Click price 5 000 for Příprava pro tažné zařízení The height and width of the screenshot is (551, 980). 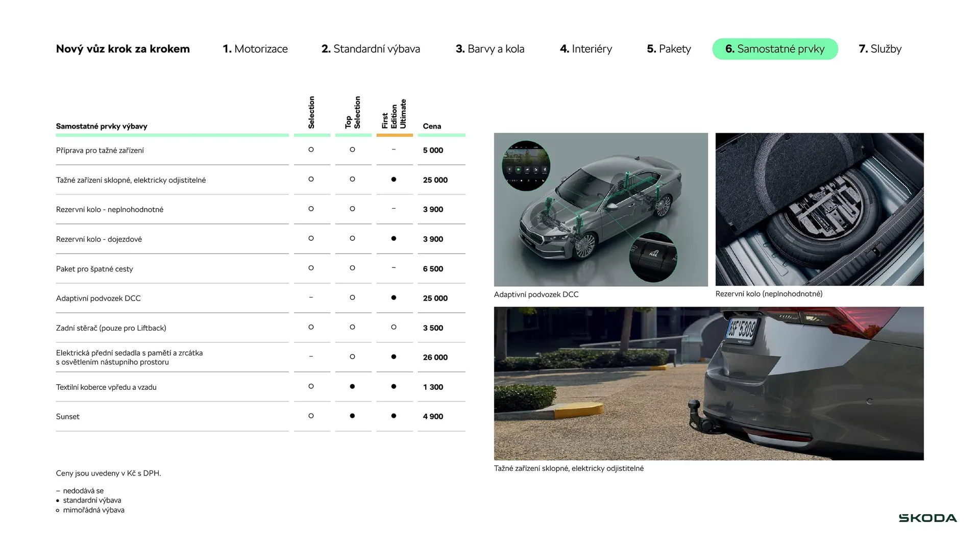click(433, 151)
